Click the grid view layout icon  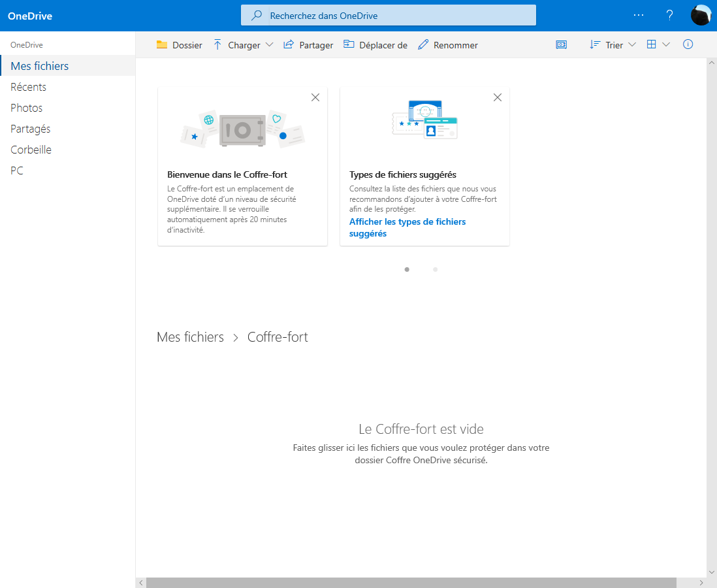pyautogui.click(x=652, y=44)
